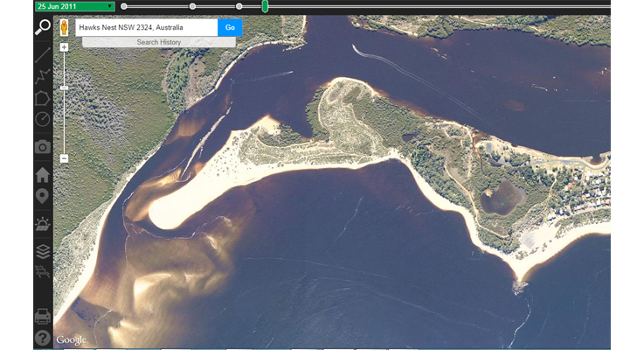Select the polyline drawing tool
This screenshot has width=644, height=350.
43,76
